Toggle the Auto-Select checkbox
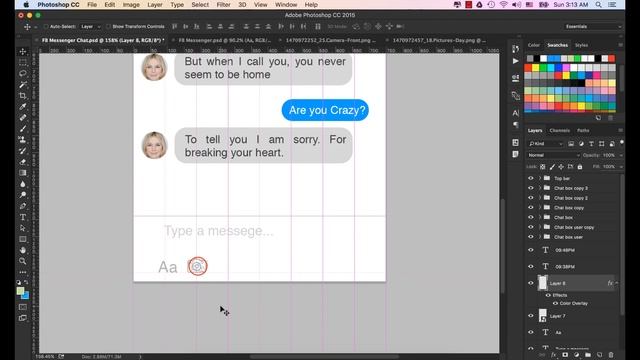 [x=46, y=27]
